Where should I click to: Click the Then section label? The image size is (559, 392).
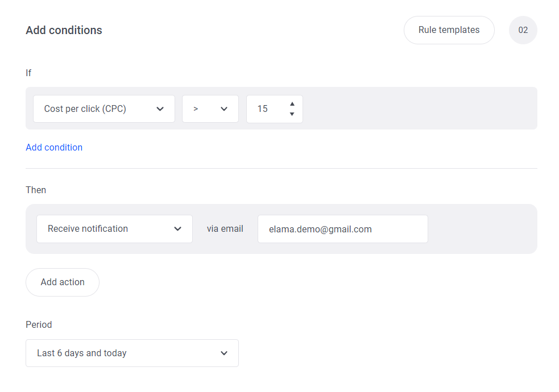point(36,190)
